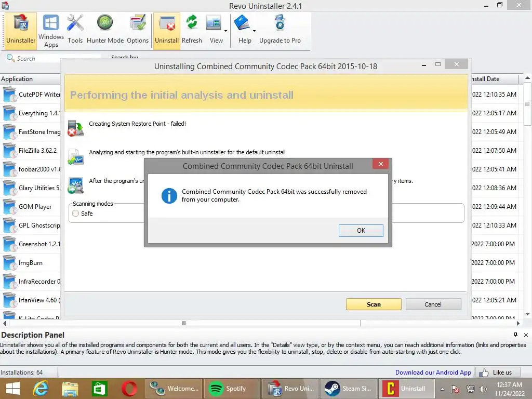Viewport: 532px width, 399px height.
Task: Pin the Description Panel
Action: pyautogui.click(x=515, y=335)
